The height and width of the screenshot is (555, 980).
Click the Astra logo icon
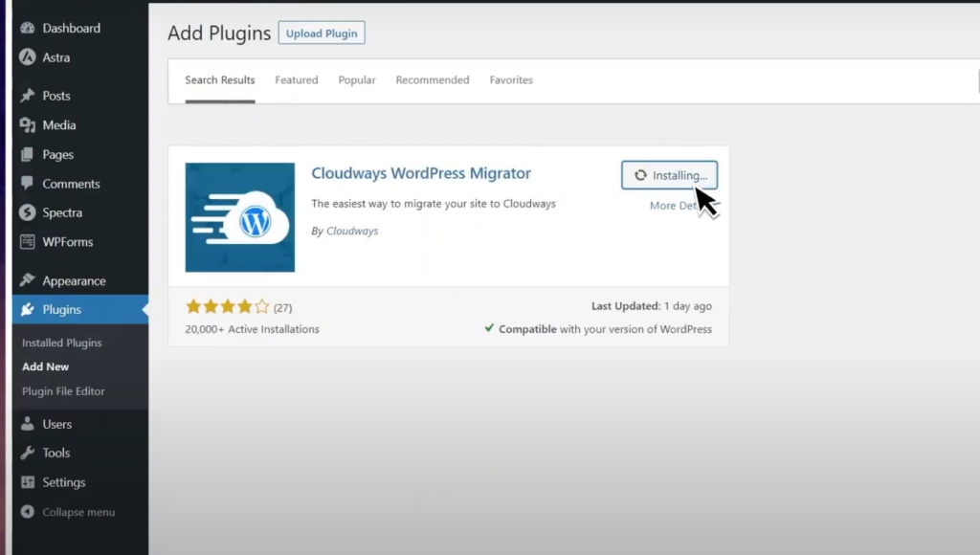coord(28,57)
